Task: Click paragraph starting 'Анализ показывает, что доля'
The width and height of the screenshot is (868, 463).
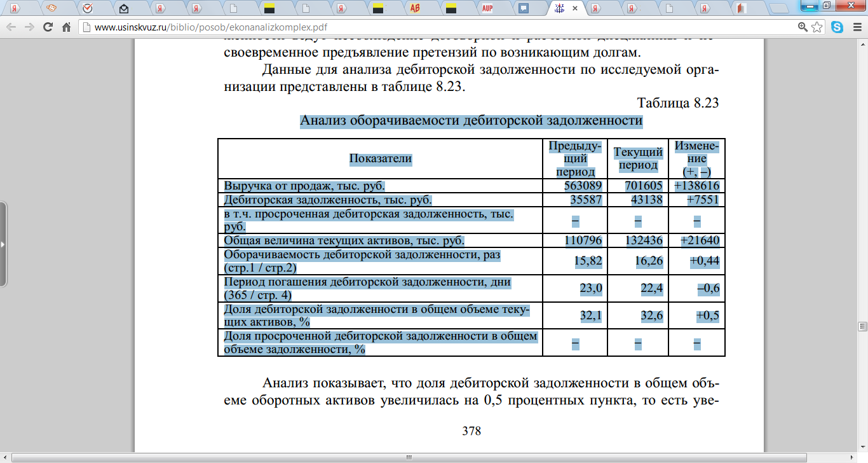Action: [471, 393]
